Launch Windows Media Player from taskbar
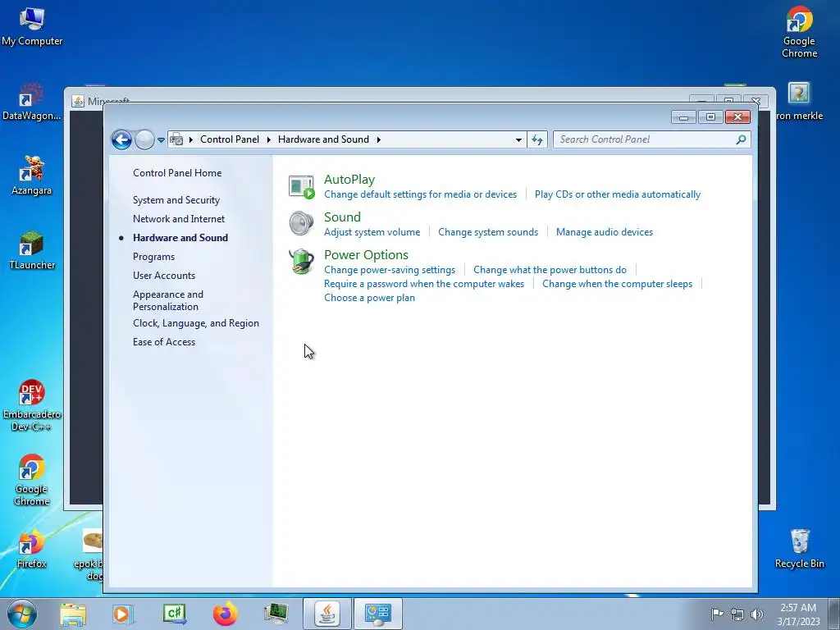The width and height of the screenshot is (840, 630). (123, 614)
